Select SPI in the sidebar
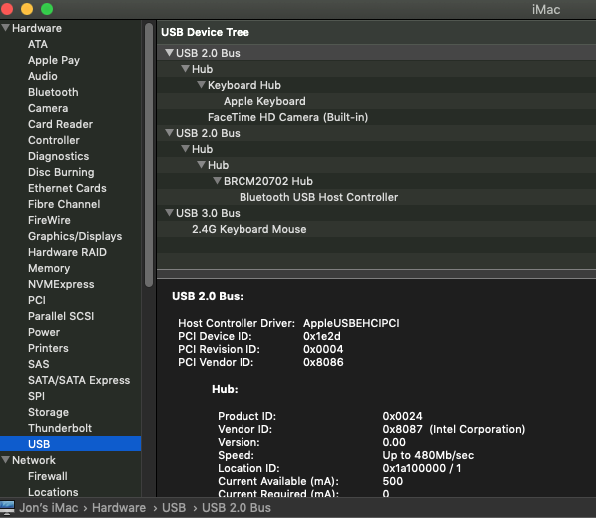 click(x=36, y=396)
